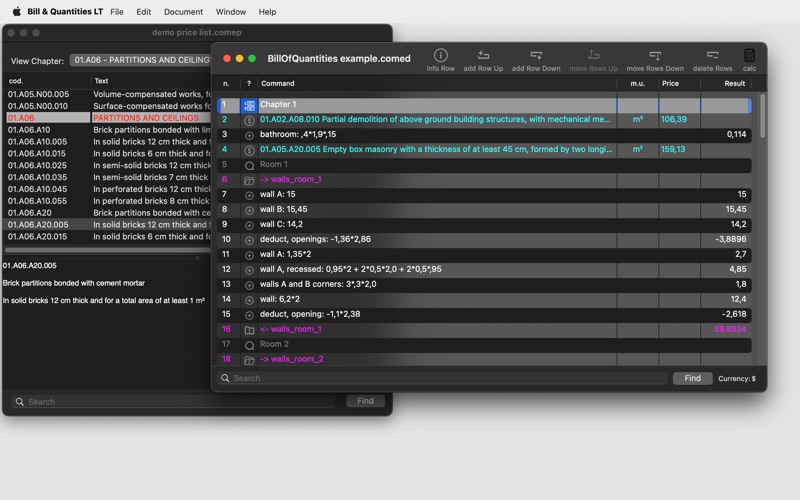The image size is (800, 500).
Task: Click the price icon in row 4
Action: 249,151
